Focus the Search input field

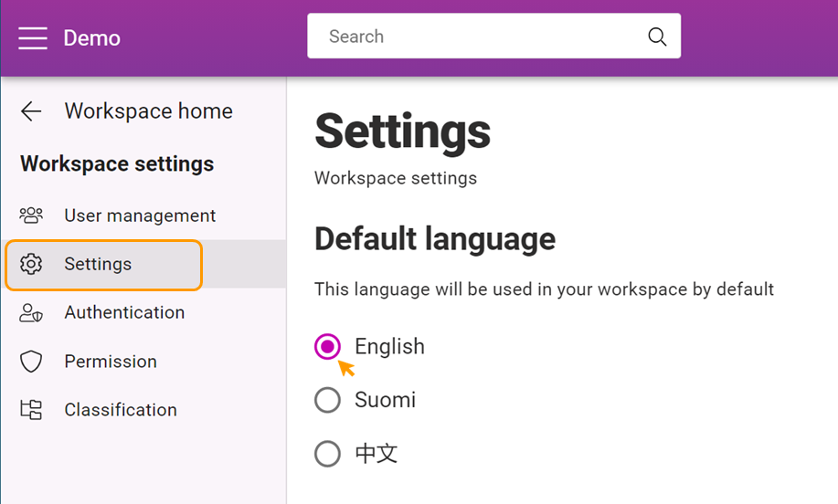pos(493,37)
